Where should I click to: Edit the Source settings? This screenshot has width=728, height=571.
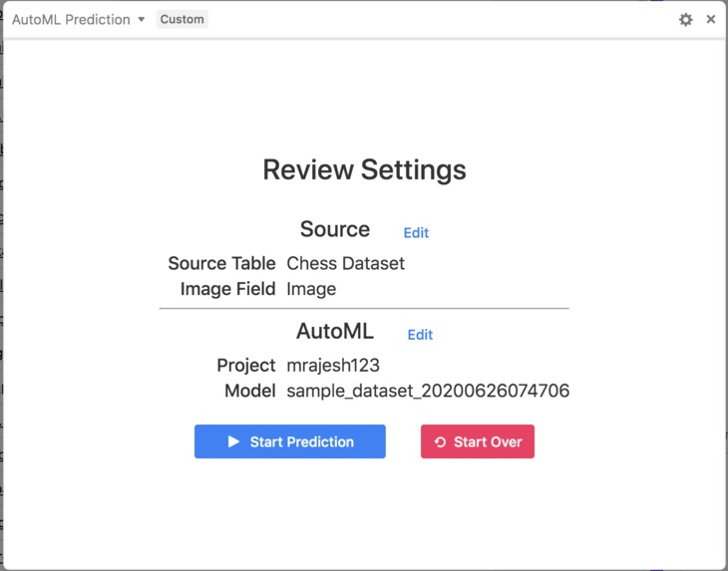(x=416, y=232)
